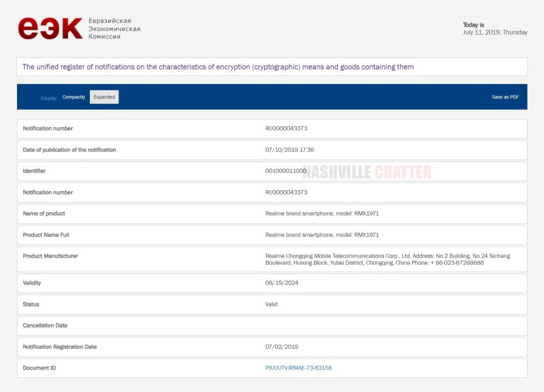Image resolution: width=544 pixels, height=392 pixels.
Task: Click the Status value Valid
Action: click(271, 304)
